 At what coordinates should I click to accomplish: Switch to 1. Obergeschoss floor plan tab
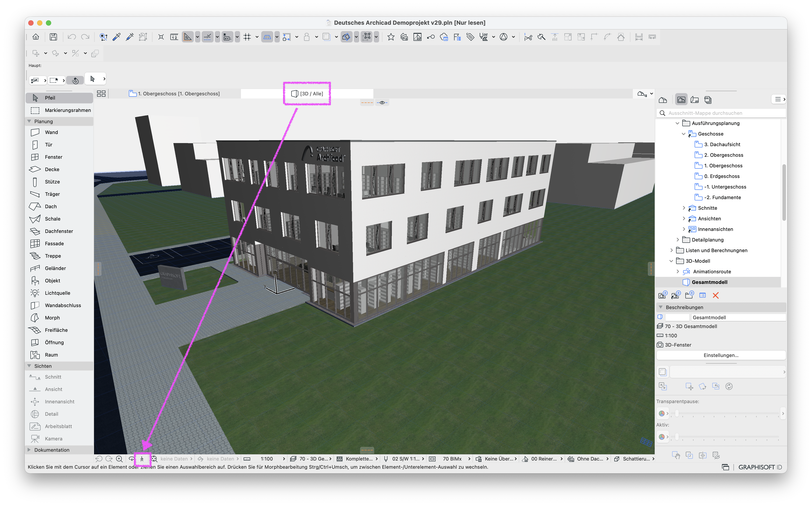(x=174, y=94)
